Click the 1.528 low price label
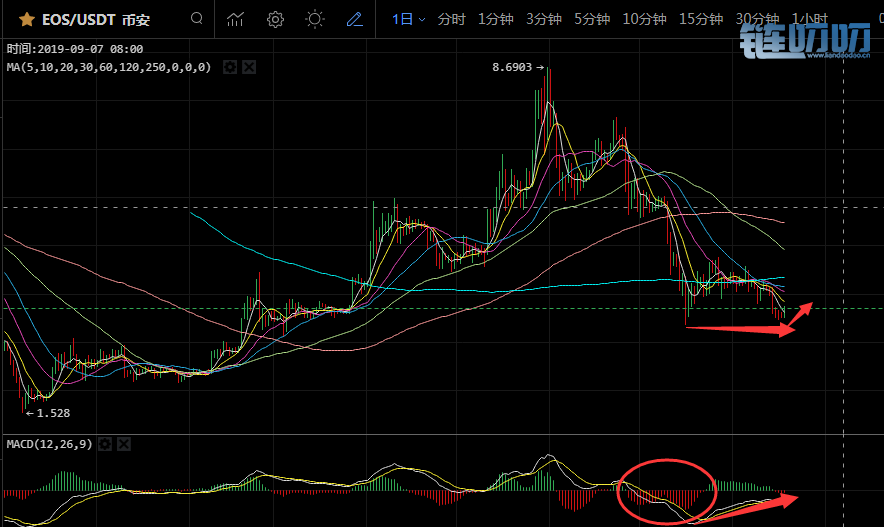This screenshot has width=884, height=527. point(54,413)
